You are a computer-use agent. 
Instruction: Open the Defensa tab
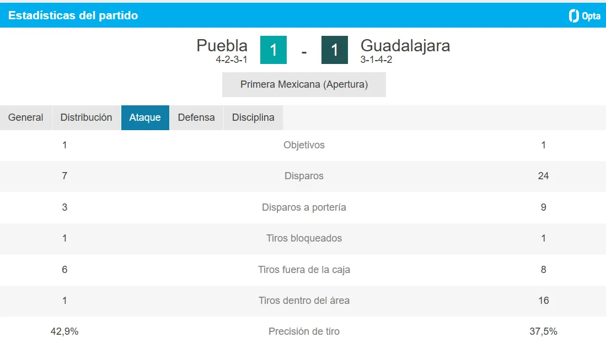[x=196, y=117]
